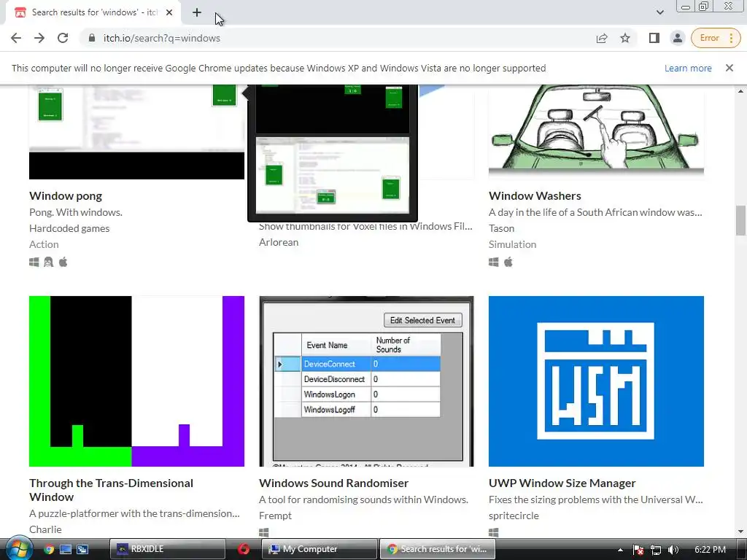Open the Tason author page
This screenshot has height=560, width=747.
[502, 228]
